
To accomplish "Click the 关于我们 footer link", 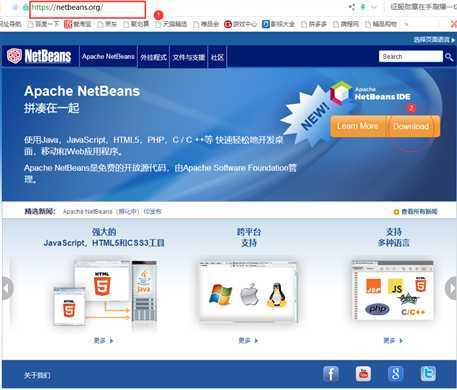I will 37,375.
